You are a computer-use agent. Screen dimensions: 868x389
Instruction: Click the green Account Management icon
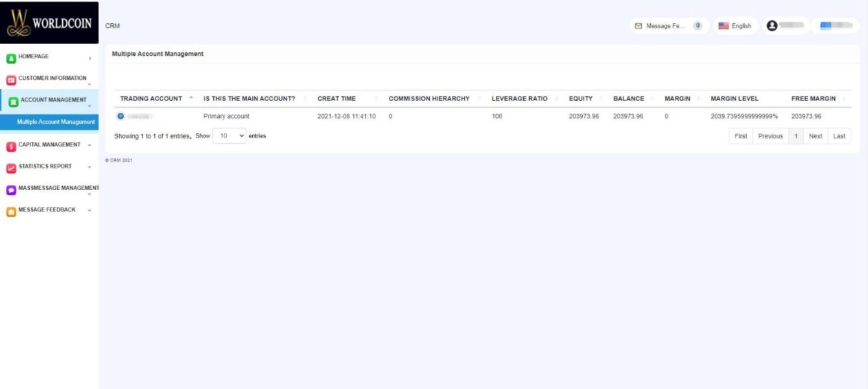coord(14,102)
